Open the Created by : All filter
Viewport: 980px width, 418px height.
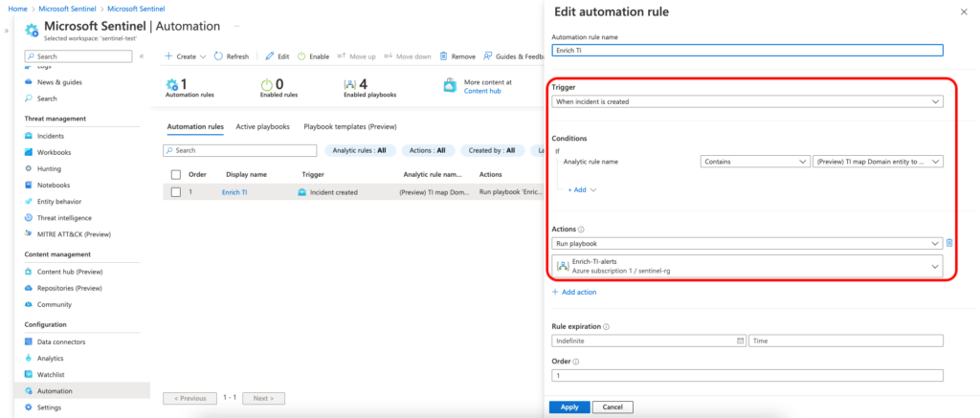coord(491,150)
